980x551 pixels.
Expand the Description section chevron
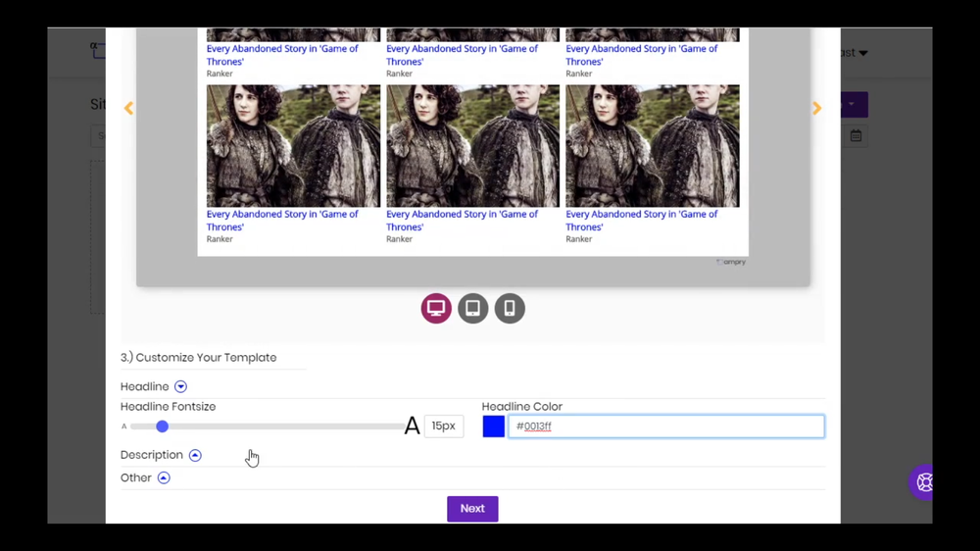click(x=195, y=455)
